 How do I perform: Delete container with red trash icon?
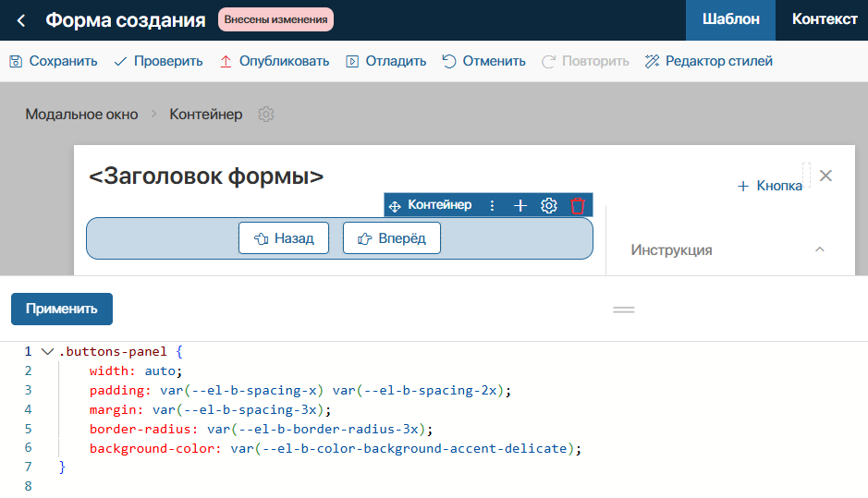(578, 205)
